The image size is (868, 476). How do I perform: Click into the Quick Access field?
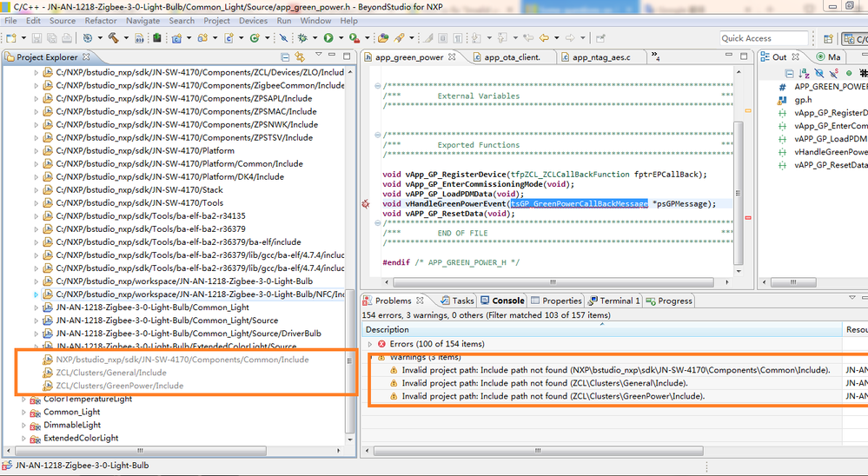click(x=764, y=38)
